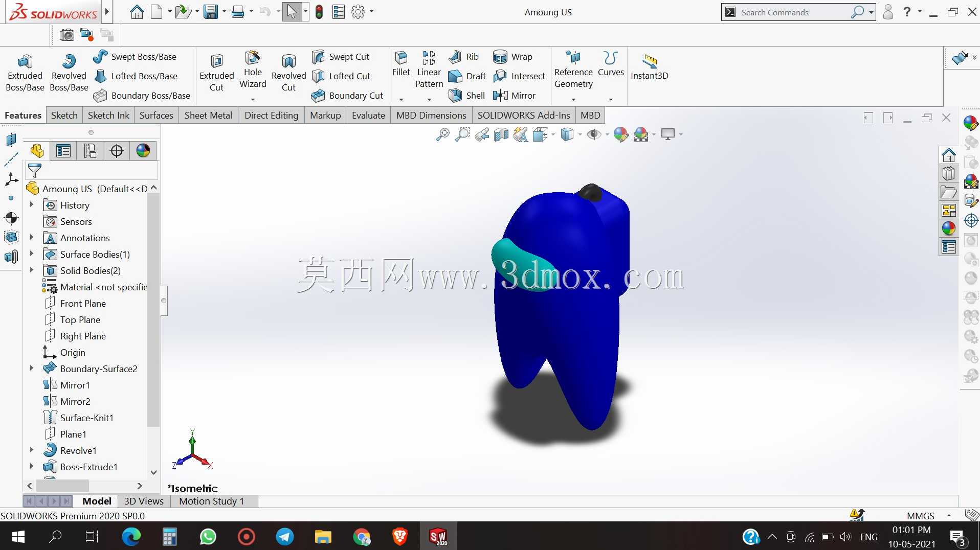Choose Lofted Cut
This screenshot has width=980, height=550.
point(341,76)
